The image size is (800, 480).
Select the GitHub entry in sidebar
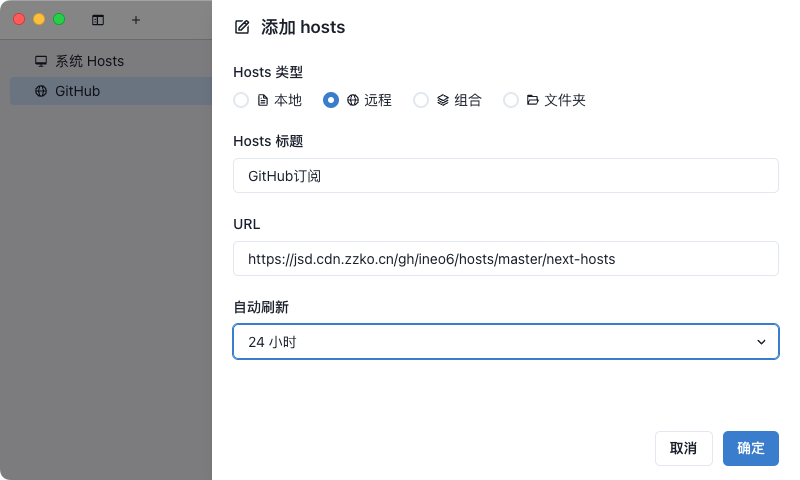[77, 91]
